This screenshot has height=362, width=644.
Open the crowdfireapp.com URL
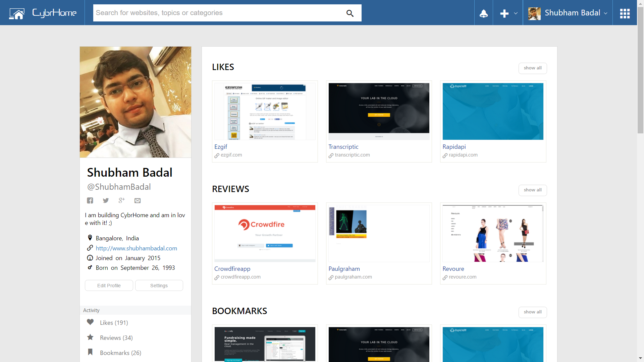tap(240, 277)
